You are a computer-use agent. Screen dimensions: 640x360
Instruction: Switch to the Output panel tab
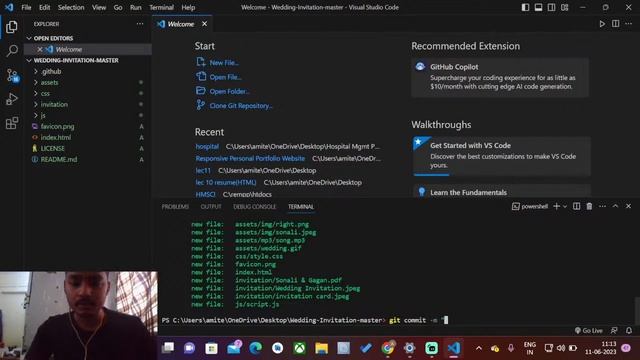tap(211, 207)
